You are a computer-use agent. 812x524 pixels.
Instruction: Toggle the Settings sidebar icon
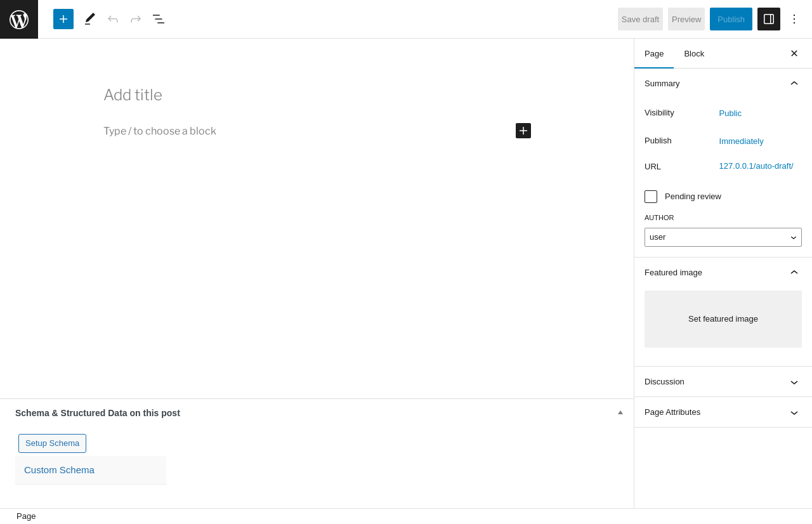pos(769,19)
